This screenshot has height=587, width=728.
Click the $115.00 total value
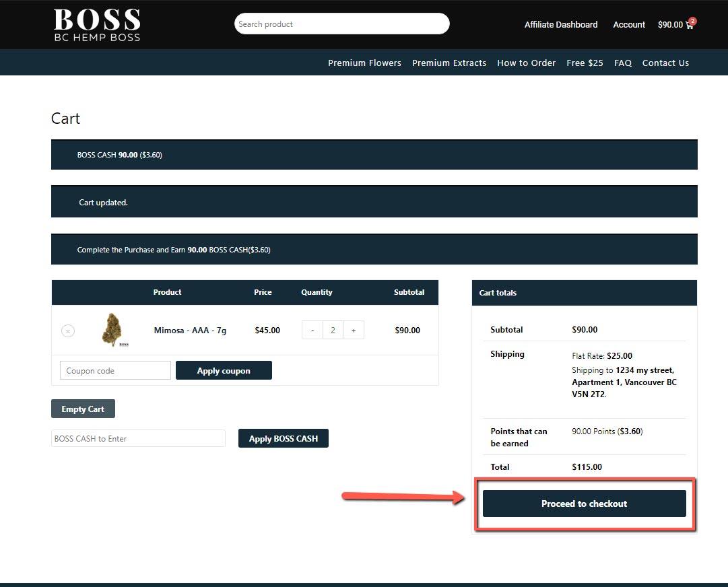pyautogui.click(x=587, y=467)
